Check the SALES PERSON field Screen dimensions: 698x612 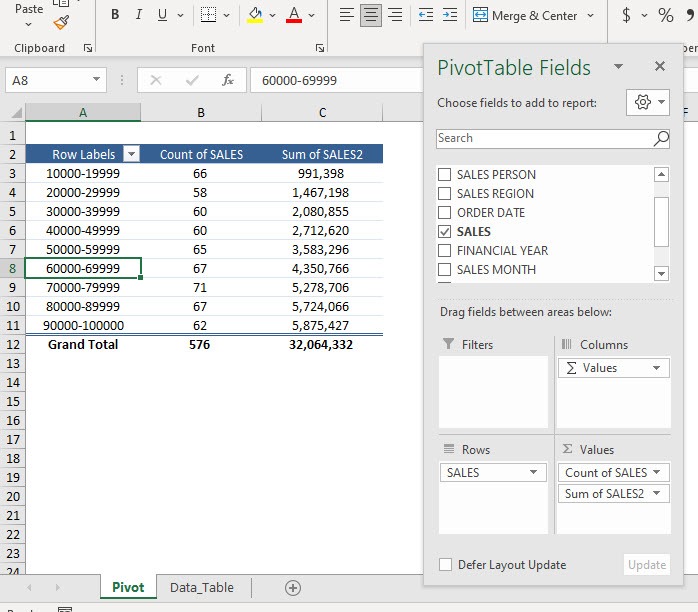tap(444, 174)
